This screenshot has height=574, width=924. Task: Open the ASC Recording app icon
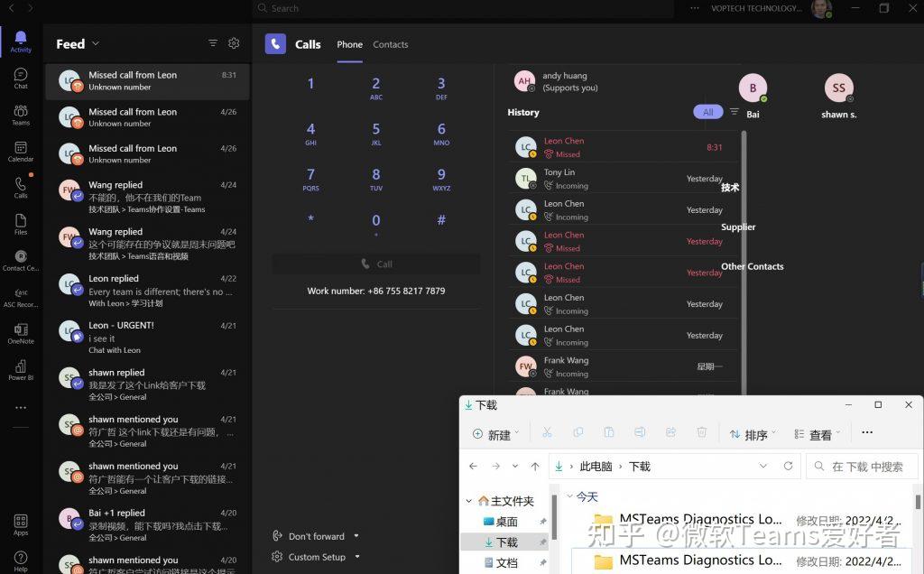[21, 297]
